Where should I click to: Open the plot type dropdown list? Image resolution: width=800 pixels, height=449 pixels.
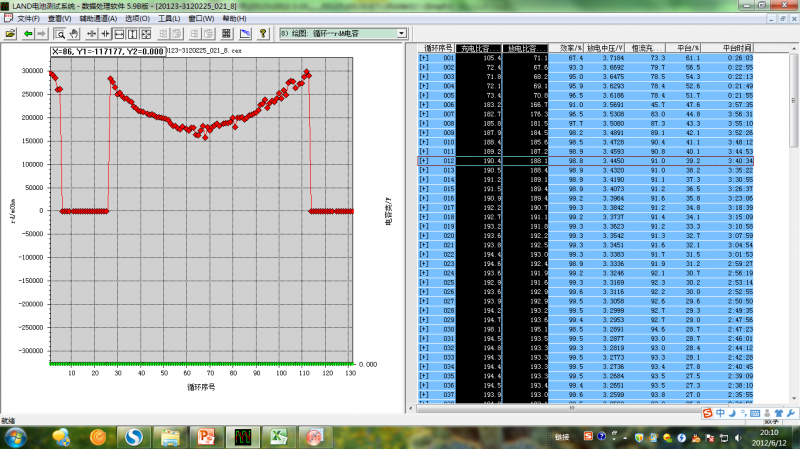402,34
